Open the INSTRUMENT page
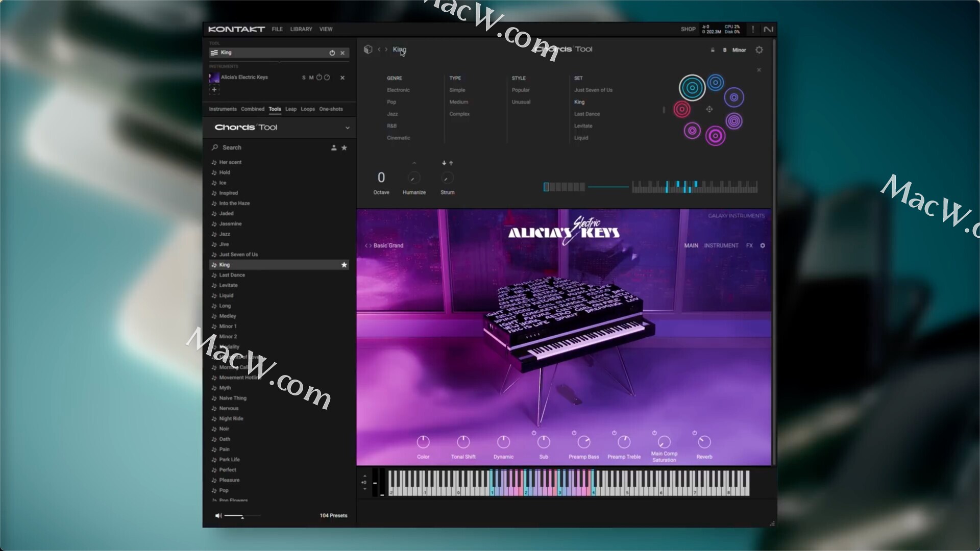This screenshot has width=980, height=551. pyautogui.click(x=721, y=246)
